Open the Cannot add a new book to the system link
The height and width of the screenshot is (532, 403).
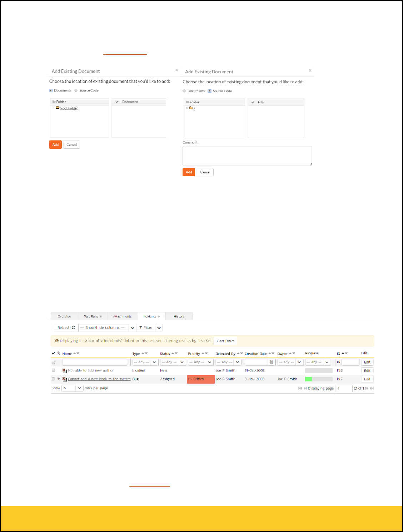tap(99, 379)
